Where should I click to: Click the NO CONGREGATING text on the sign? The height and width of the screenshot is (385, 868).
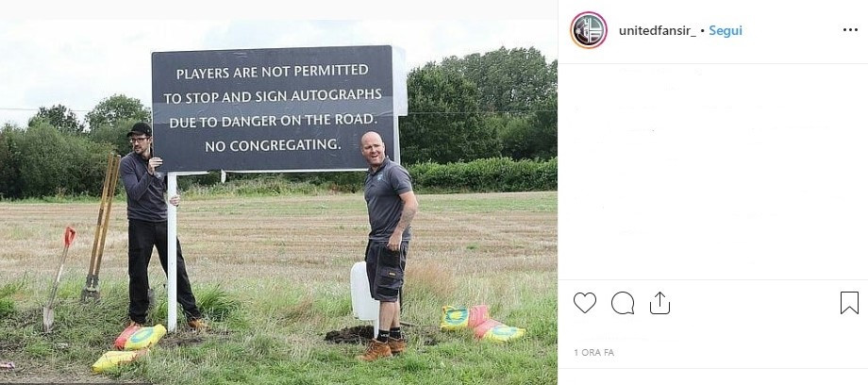point(273,145)
